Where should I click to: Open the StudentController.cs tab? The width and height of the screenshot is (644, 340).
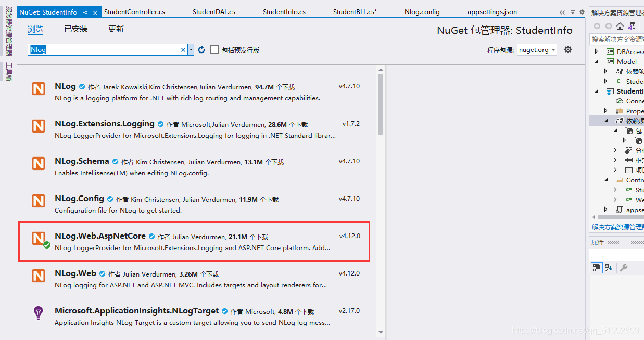click(x=134, y=12)
